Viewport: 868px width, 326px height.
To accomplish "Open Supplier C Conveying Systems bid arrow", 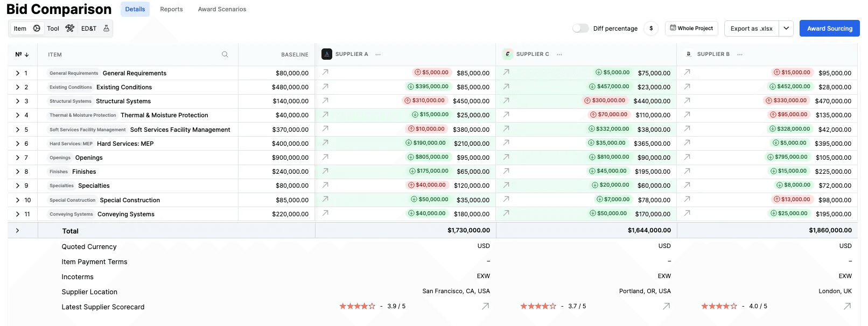I will click(x=506, y=213).
